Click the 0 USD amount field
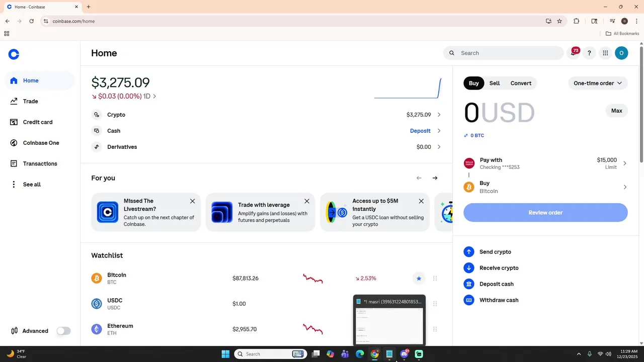The height and width of the screenshot is (362, 644). [499, 113]
